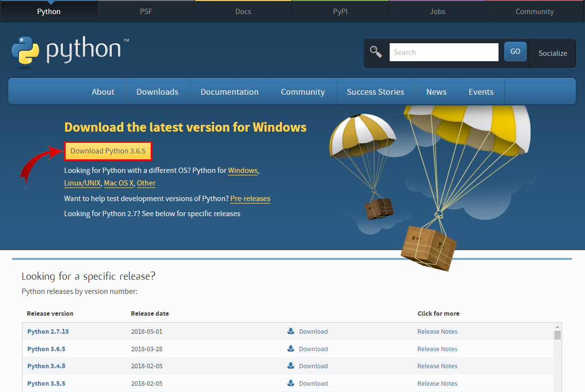Click download icon in Python 3.5.5 row

coord(291,383)
